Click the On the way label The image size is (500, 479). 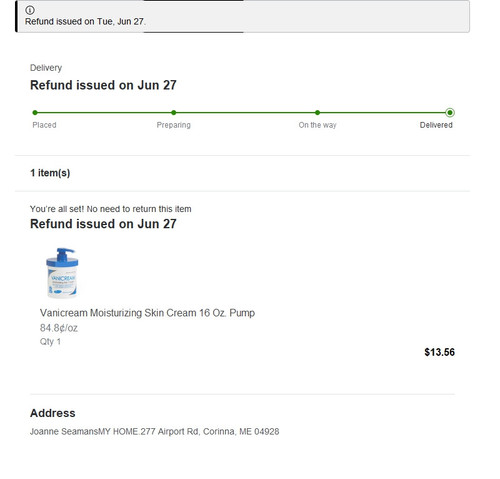317,125
